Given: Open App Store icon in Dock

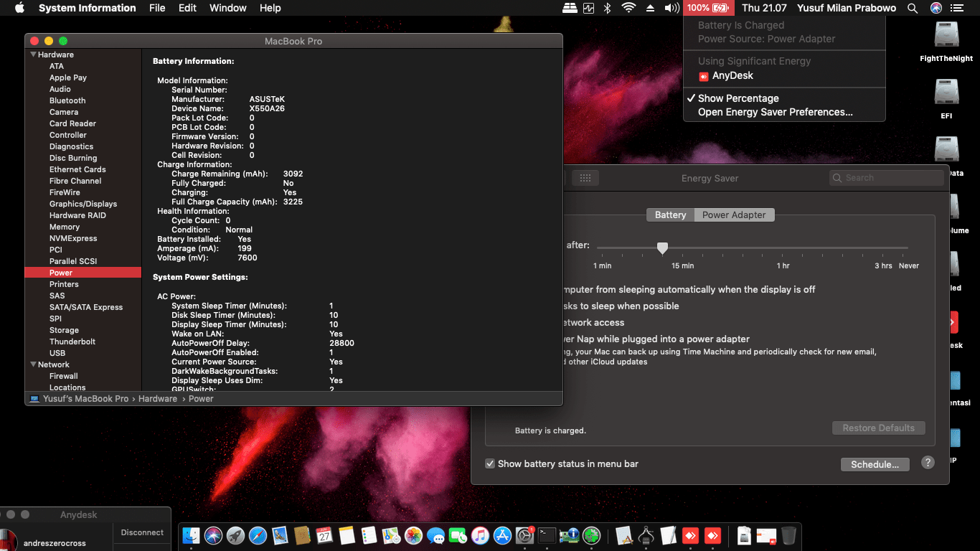Looking at the screenshot, I should [x=502, y=535].
